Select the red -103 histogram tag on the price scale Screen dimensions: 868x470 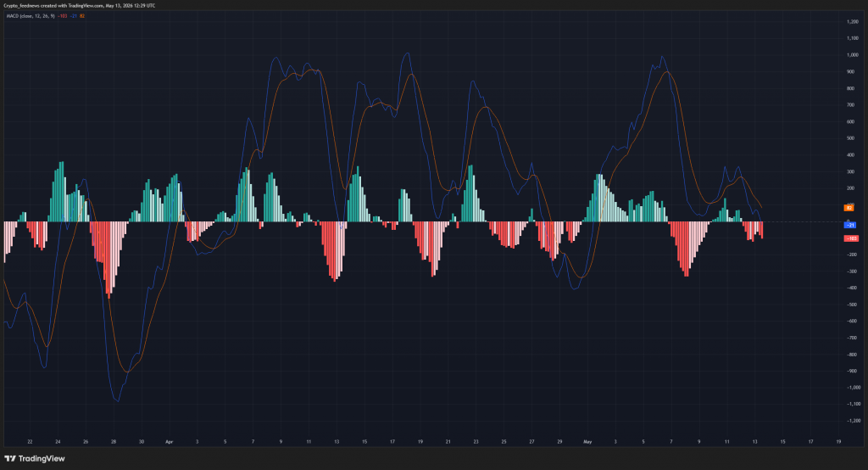point(851,238)
